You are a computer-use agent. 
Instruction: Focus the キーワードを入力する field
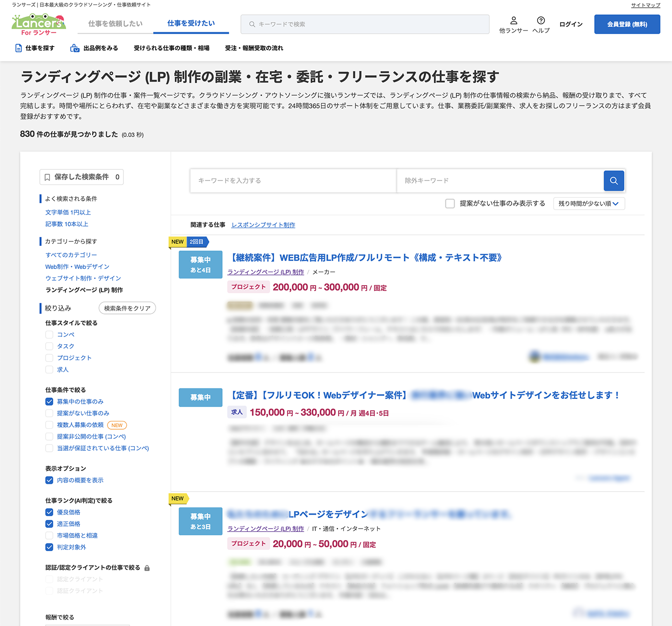[293, 181]
